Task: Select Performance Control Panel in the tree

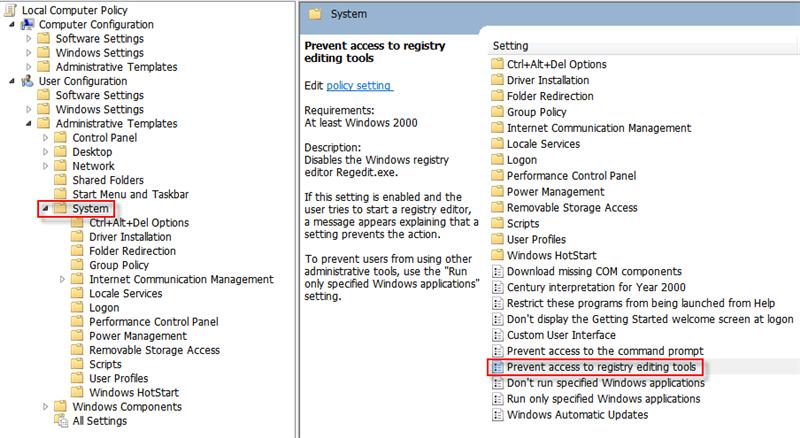Action: tap(154, 322)
